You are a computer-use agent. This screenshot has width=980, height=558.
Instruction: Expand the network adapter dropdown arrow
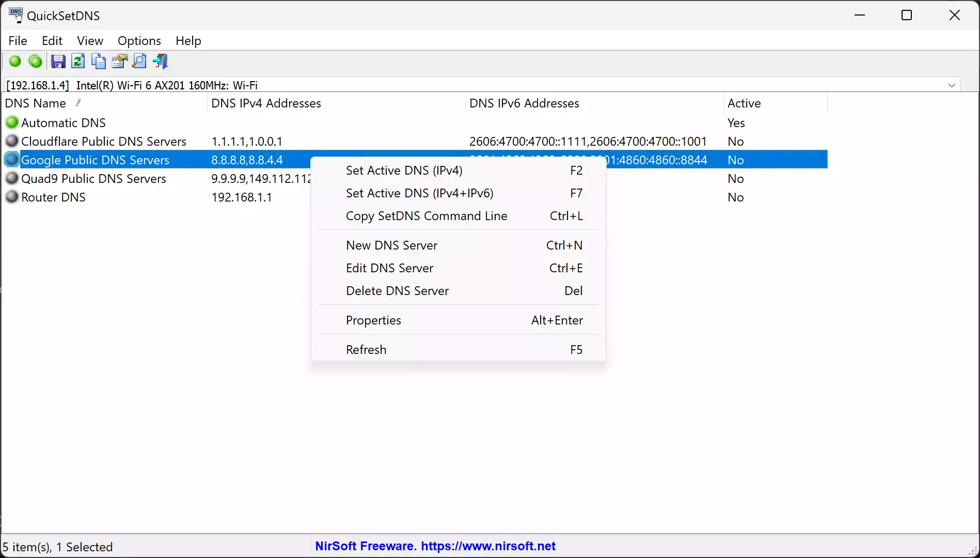(952, 85)
